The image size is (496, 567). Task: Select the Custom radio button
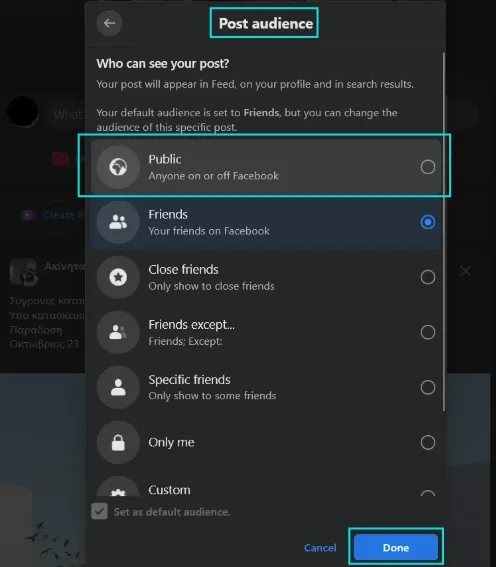point(428,493)
